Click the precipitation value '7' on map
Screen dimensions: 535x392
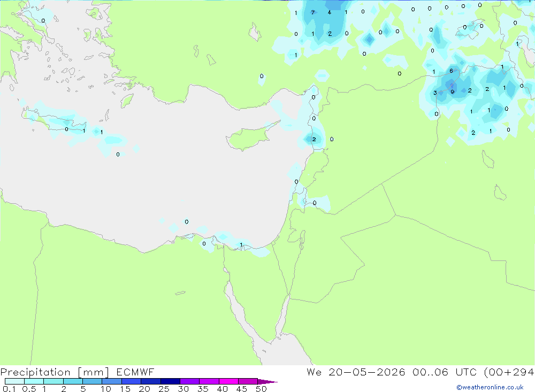coord(312,13)
